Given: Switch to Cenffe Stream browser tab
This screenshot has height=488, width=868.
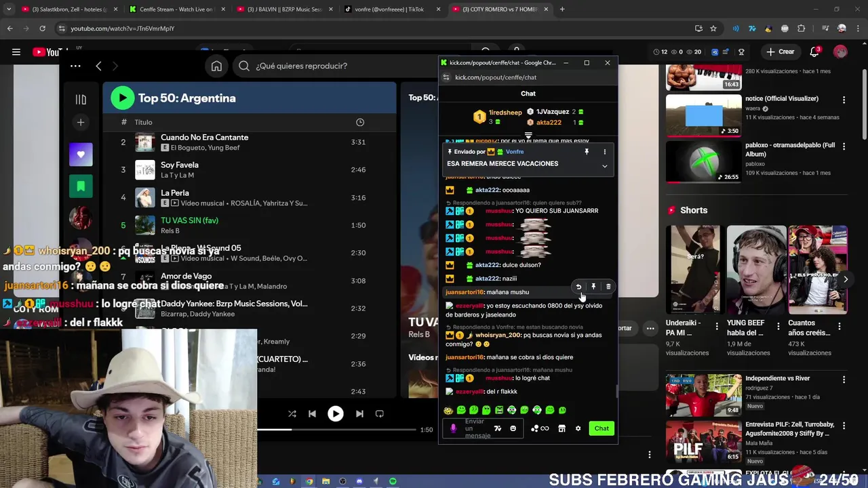Looking at the screenshot, I should [x=176, y=9].
